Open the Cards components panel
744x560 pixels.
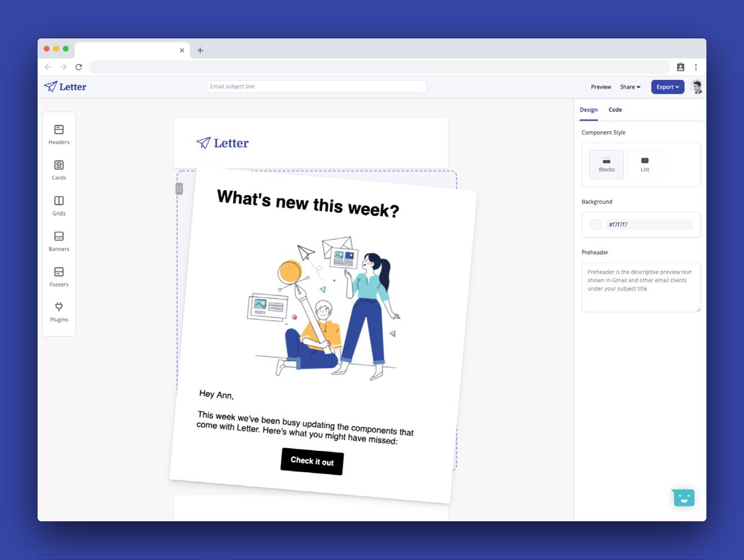pos(59,170)
